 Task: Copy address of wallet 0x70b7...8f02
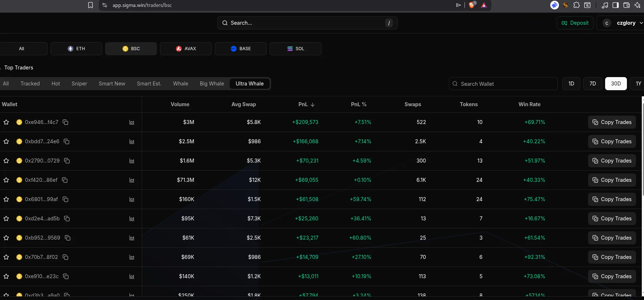point(65,257)
